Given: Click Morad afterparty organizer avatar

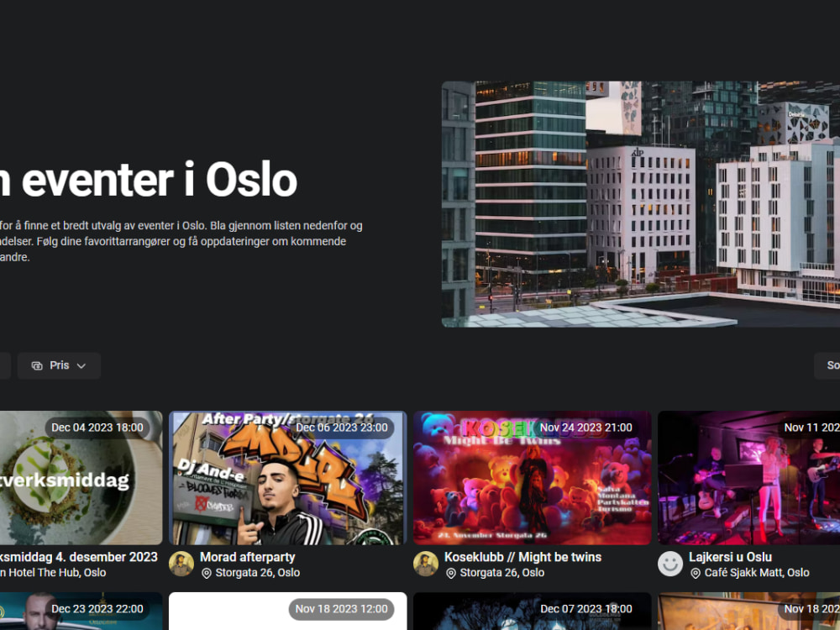Looking at the screenshot, I should (x=181, y=564).
